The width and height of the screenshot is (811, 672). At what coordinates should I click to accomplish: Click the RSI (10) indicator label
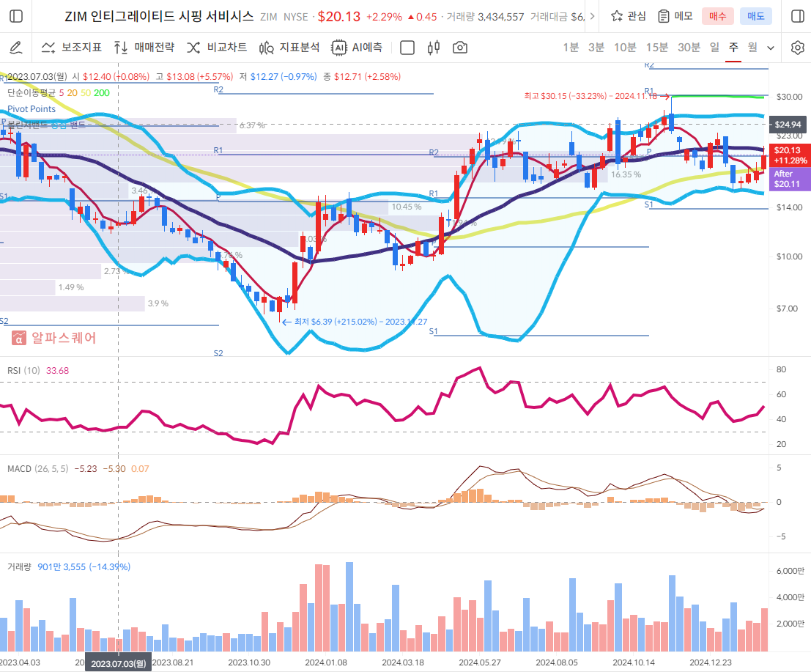point(23,370)
